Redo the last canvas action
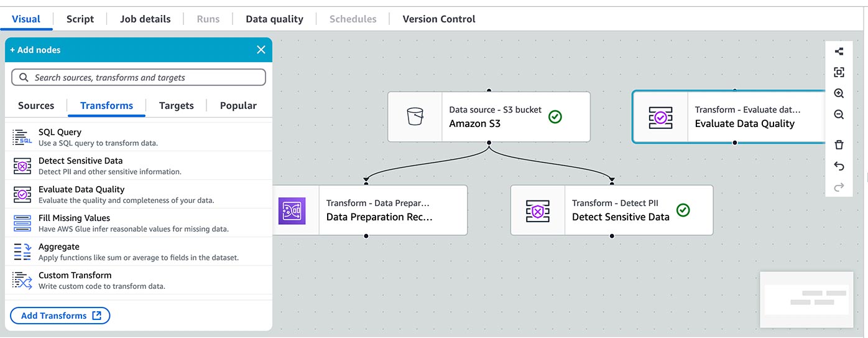Viewport: 868px width, 338px height. click(839, 187)
